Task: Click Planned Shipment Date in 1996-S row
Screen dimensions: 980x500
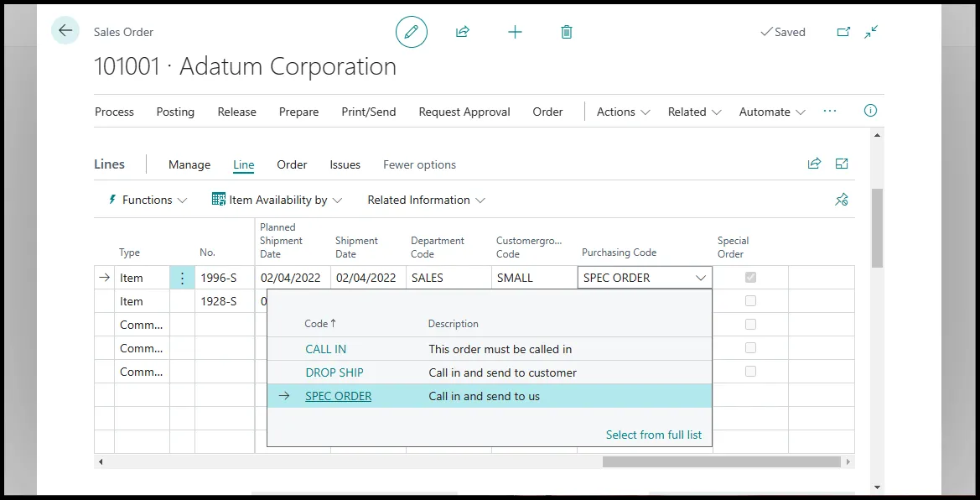Action: [x=293, y=278]
